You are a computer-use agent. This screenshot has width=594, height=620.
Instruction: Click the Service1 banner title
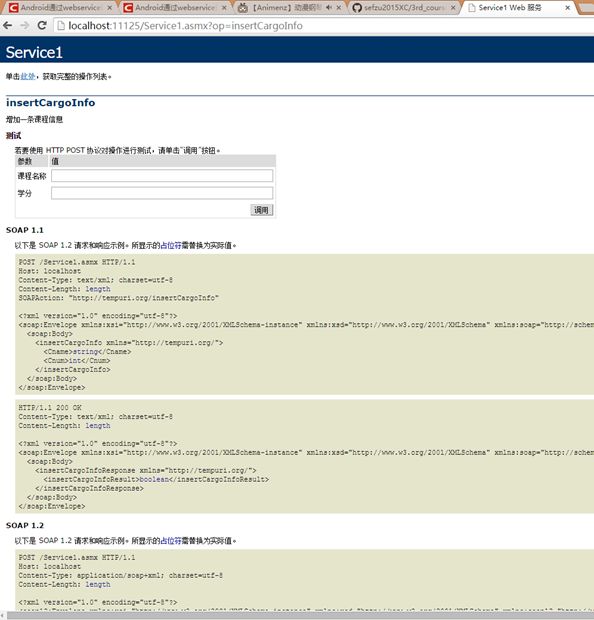pos(34,52)
